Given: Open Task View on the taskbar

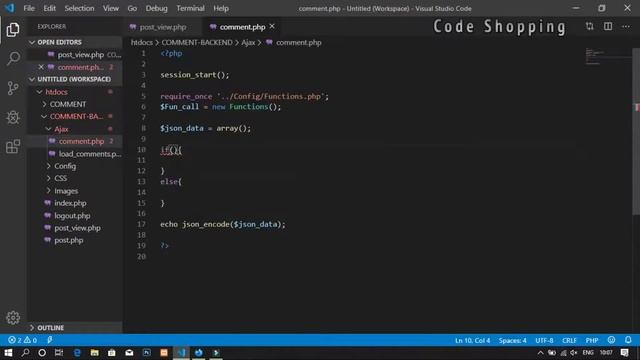Looking at the screenshot, I should (x=59, y=353).
